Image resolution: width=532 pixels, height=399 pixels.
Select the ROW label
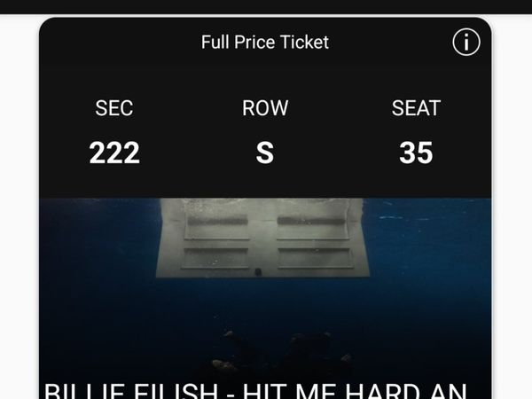(x=265, y=108)
